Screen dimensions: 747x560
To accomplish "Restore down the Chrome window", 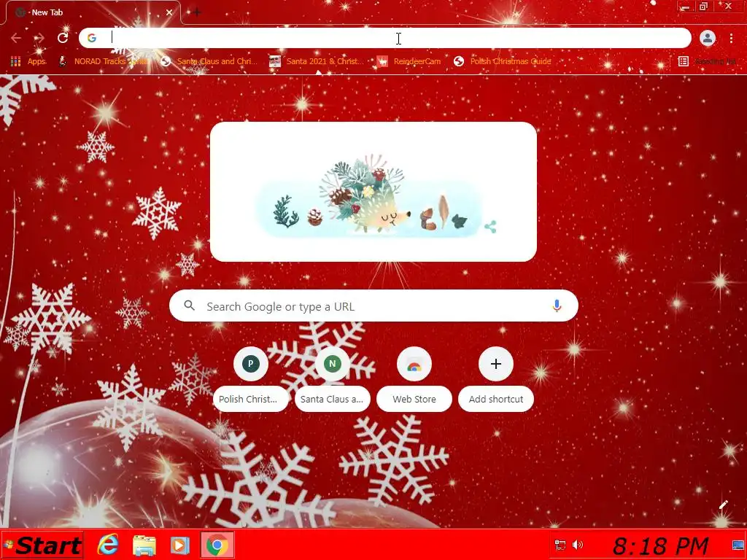I will 703,7.
